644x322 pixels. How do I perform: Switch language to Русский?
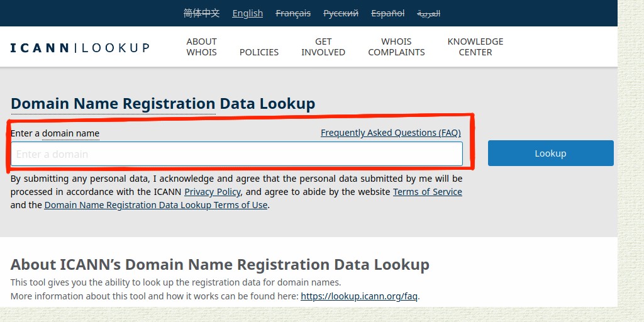pyautogui.click(x=341, y=14)
